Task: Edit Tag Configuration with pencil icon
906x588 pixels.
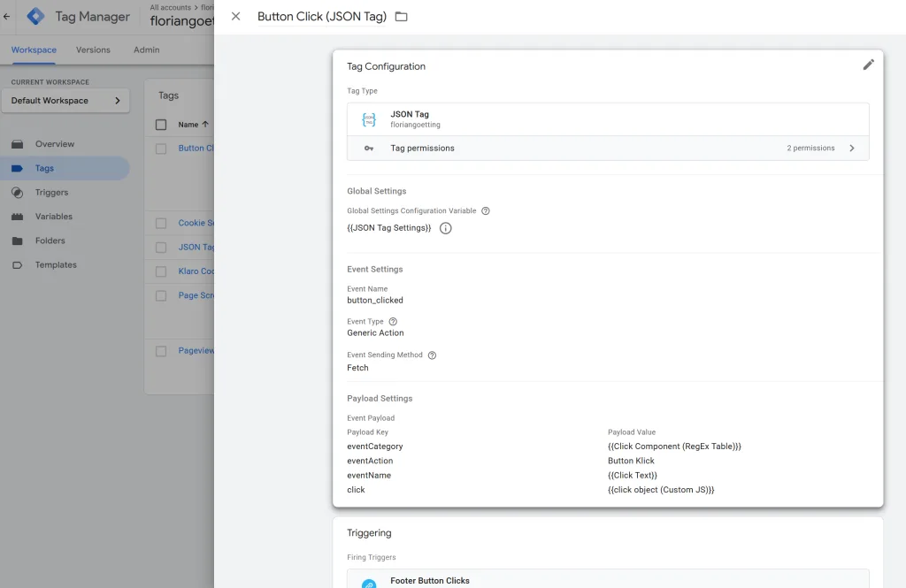Action: tap(869, 65)
